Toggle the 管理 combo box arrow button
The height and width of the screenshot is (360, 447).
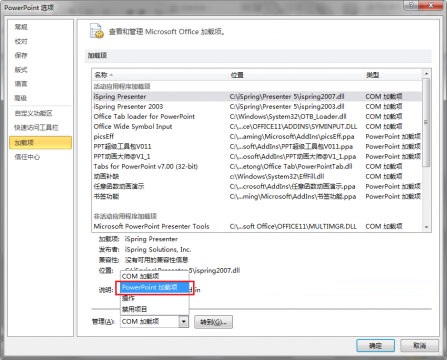point(184,322)
